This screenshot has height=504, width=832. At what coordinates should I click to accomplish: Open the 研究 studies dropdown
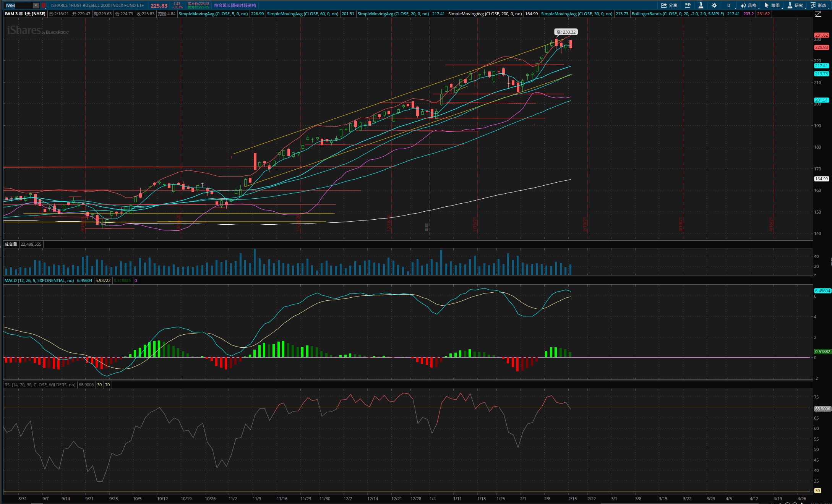coord(796,5)
